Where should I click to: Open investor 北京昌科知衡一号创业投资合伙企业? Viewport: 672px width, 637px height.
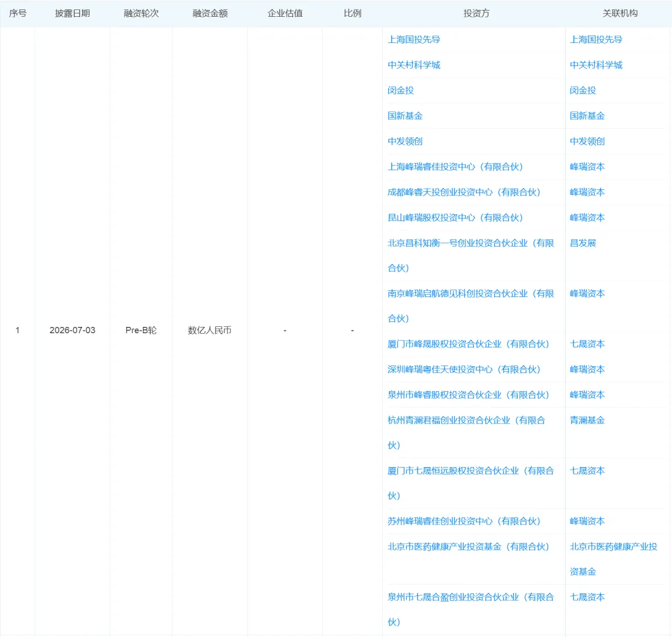[x=470, y=255]
